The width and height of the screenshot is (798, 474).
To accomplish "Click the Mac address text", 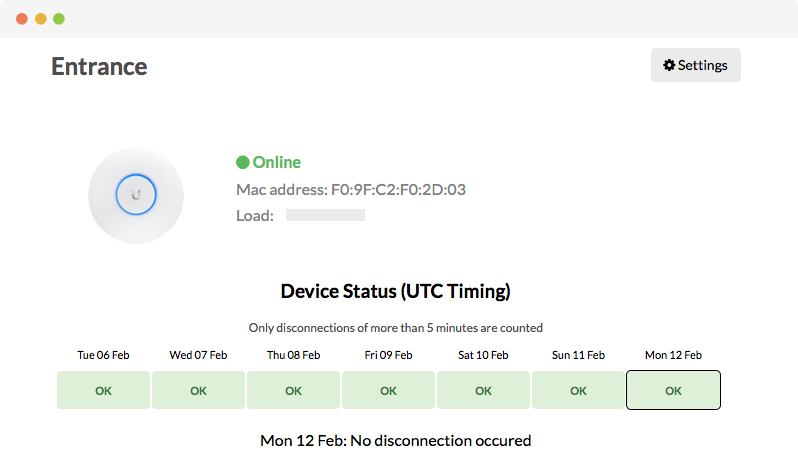I will tap(351, 190).
